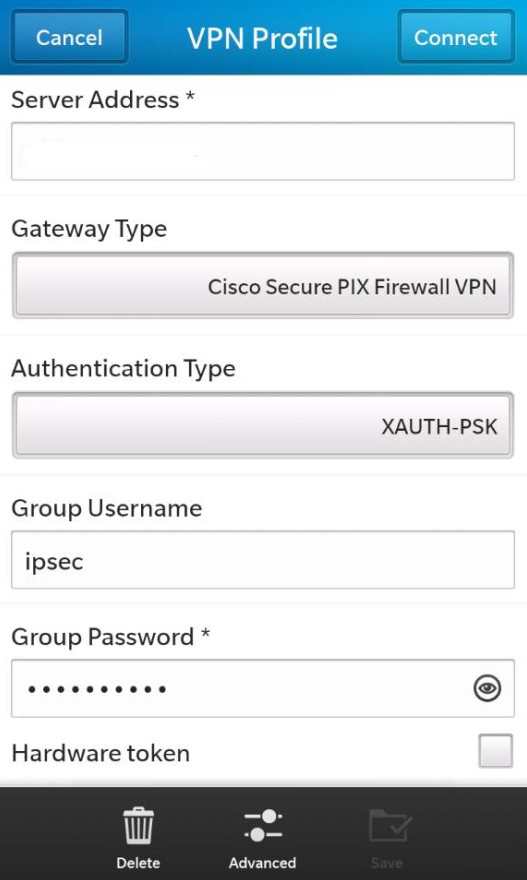Tap the VPN Profile title text
Screen dimensions: 527x880
pos(263,38)
